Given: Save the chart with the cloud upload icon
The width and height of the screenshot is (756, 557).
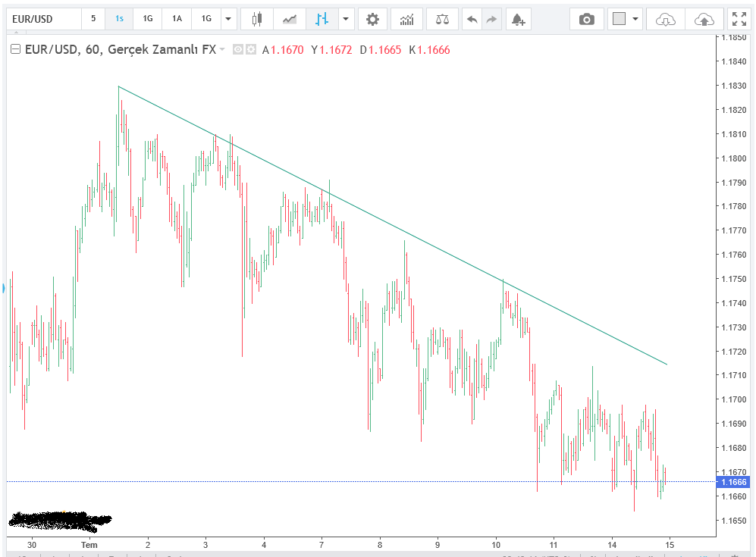Looking at the screenshot, I should 704,19.
